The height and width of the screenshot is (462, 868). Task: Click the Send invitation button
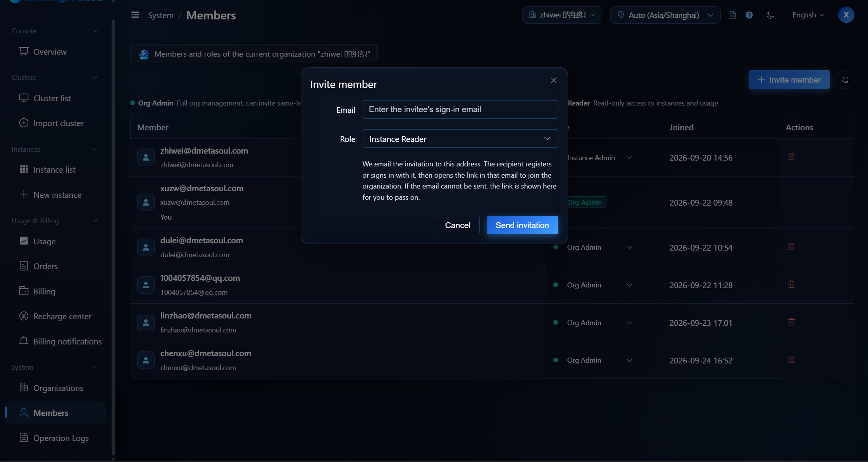522,225
